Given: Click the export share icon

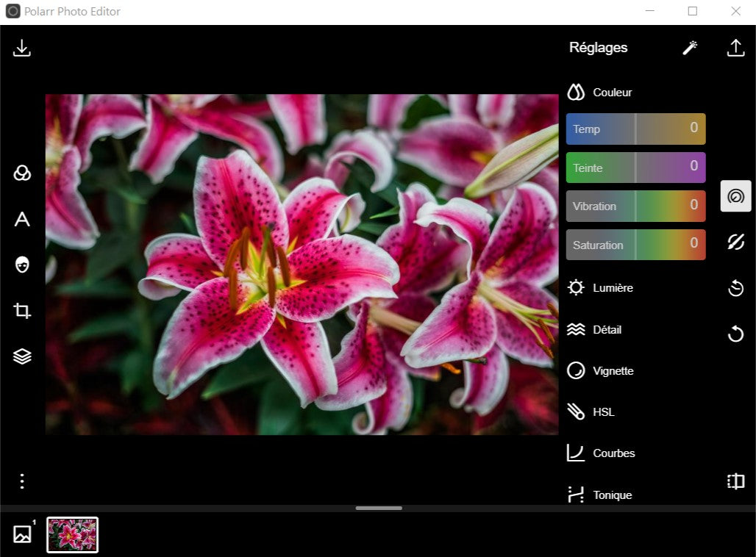Looking at the screenshot, I should [735, 48].
